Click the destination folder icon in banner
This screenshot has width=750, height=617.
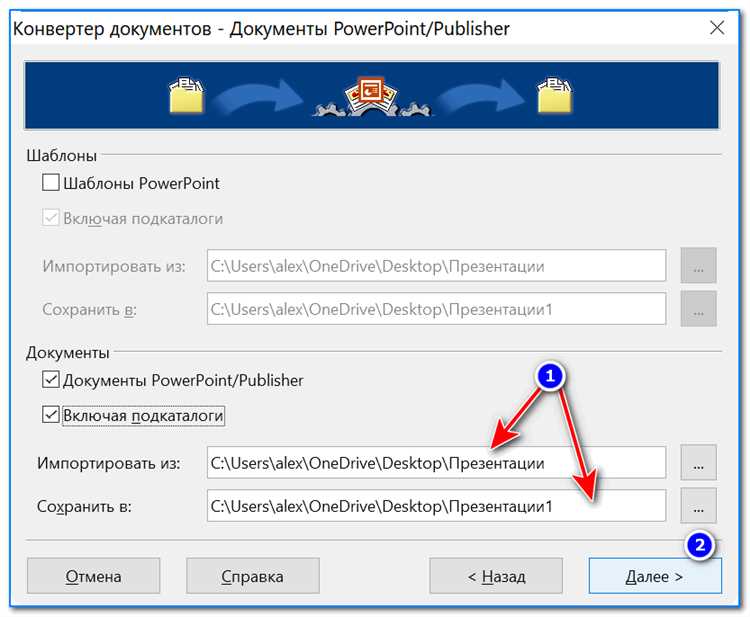click(555, 95)
